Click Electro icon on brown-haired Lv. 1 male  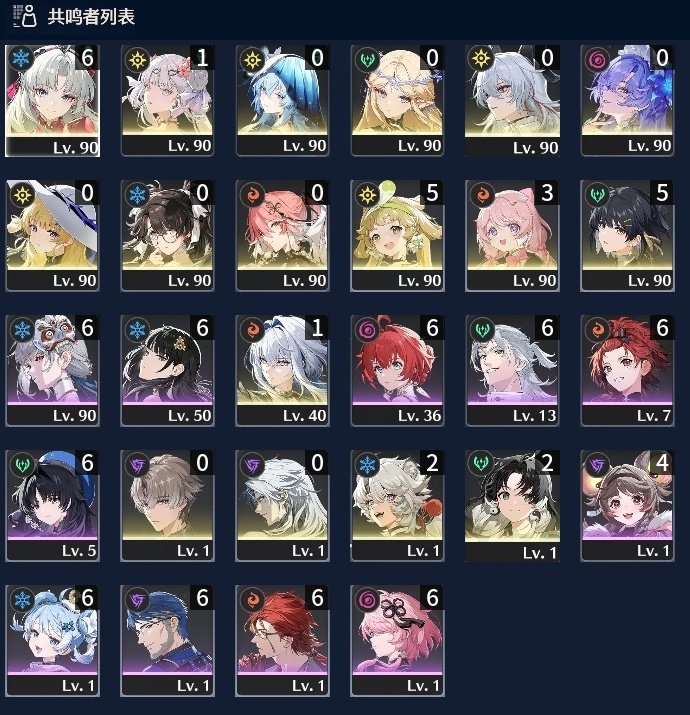click(137, 465)
